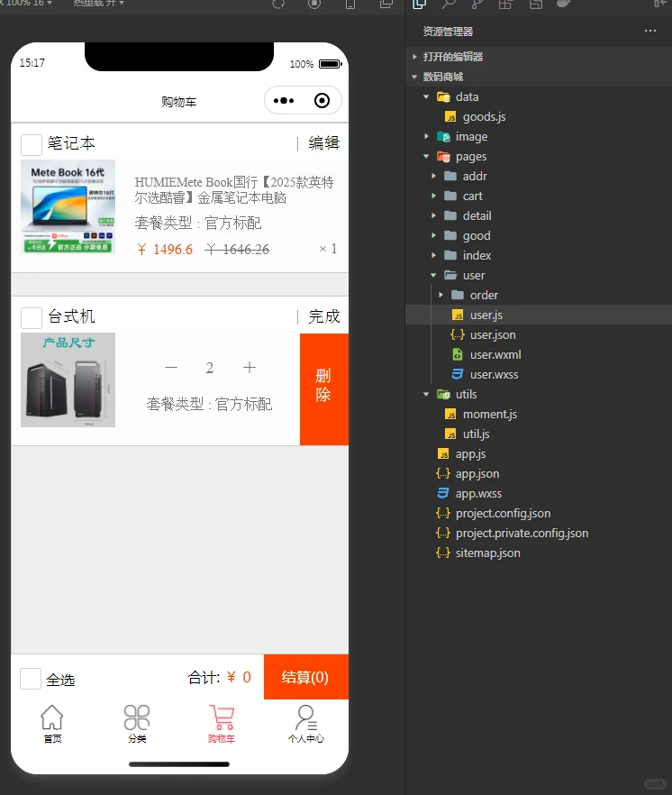Open the 热重载 dropdown in top bar
The width and height of the screenshot is (672, 795).
coord(98,3)
